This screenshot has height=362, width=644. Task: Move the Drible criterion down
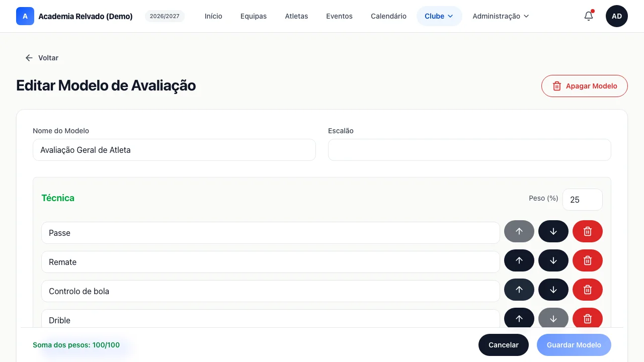[553, 318]
